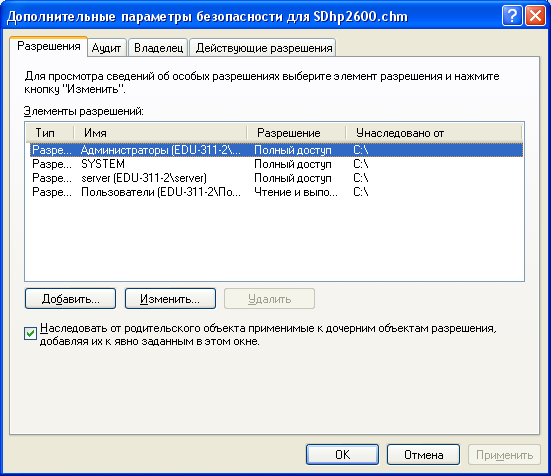The width and height of the screenshot is (551, 476).
Task: Select the Разрешения tab
Action: coord(48,46)
